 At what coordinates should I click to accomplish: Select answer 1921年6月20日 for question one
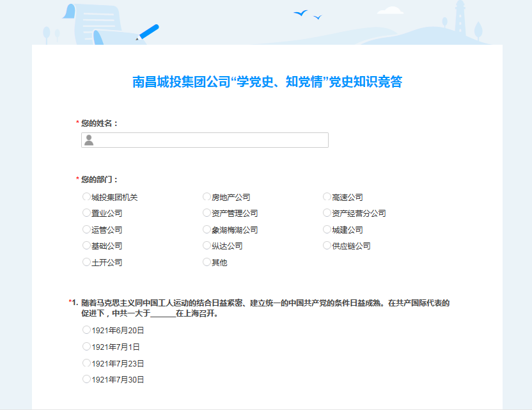coord(85,330)
